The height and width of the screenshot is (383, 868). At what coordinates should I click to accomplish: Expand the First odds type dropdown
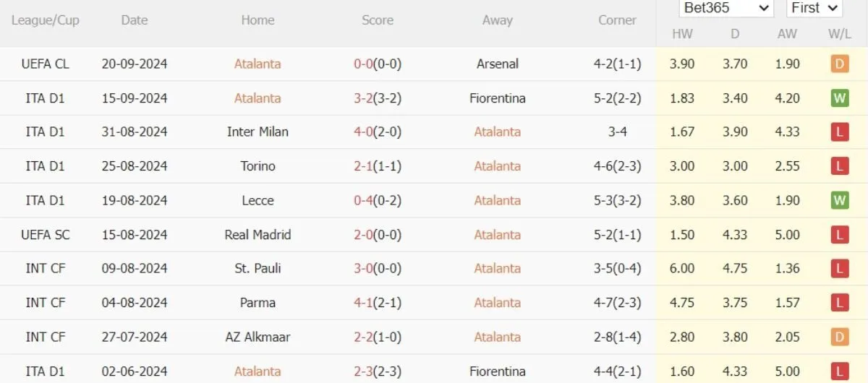tap(814, 8)
